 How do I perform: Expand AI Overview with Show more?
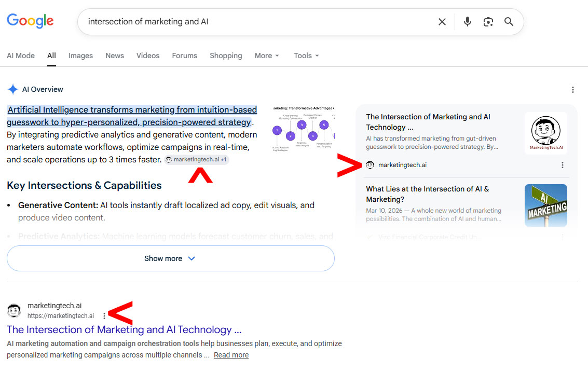point(171,258)
